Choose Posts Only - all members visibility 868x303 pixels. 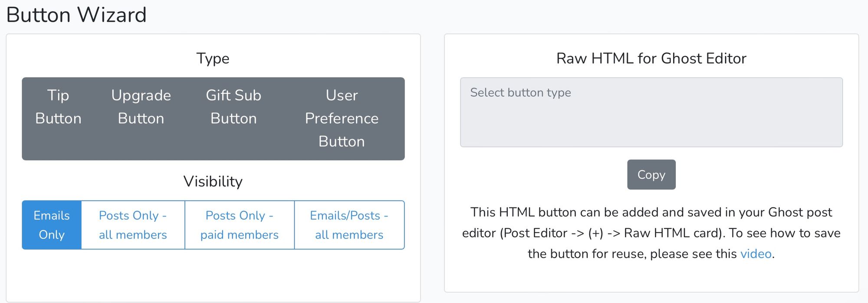[x=133, y=225]
